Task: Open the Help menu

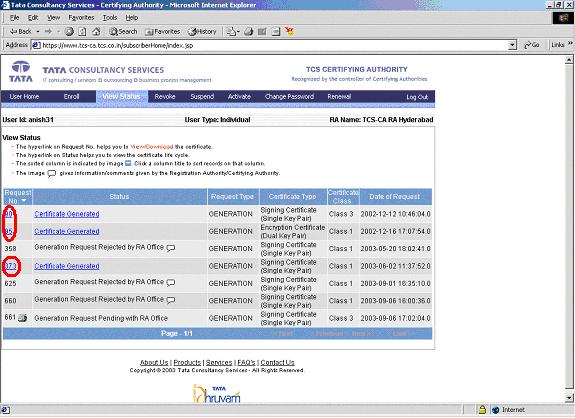Action: pos(132,17)
